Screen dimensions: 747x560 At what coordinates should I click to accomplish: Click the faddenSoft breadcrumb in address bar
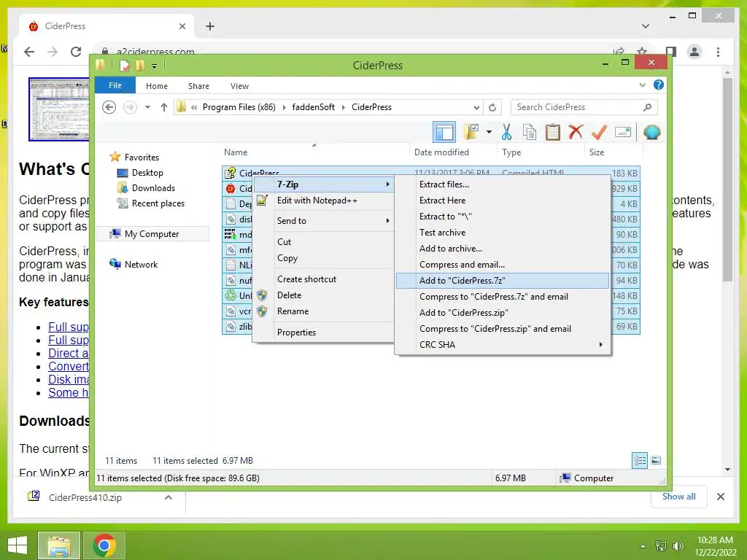click(314, 107)
